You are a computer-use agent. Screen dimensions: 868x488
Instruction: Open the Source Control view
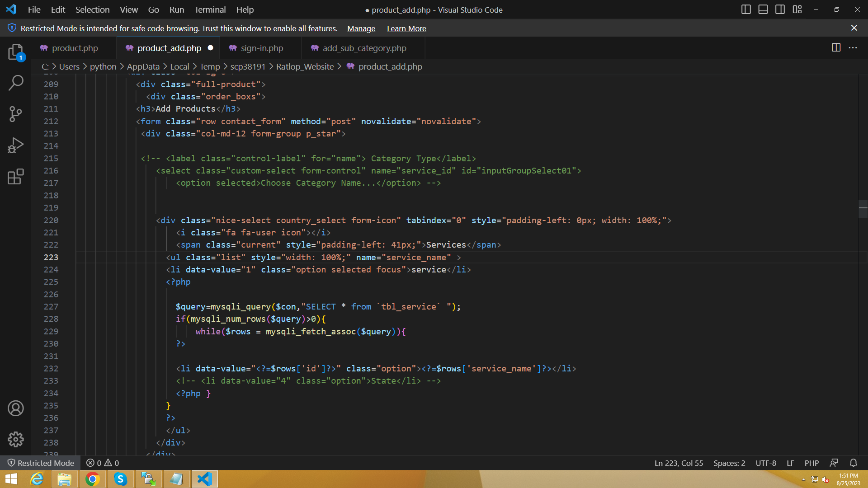tap(16, 114)
